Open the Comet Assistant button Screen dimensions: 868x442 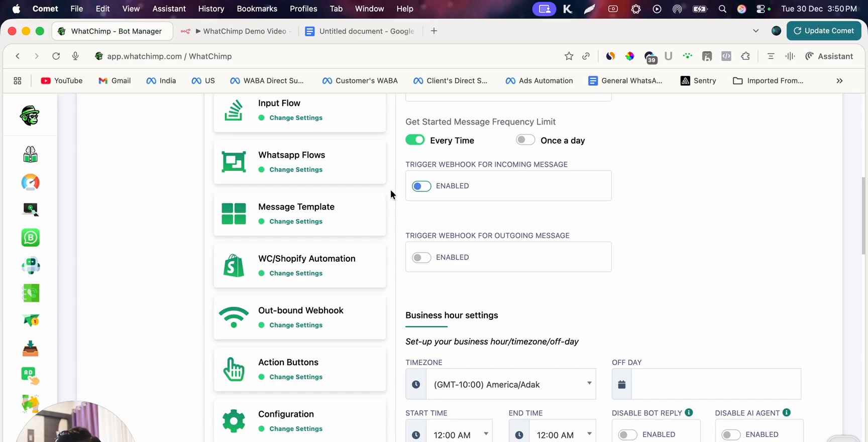pos(829,56)
